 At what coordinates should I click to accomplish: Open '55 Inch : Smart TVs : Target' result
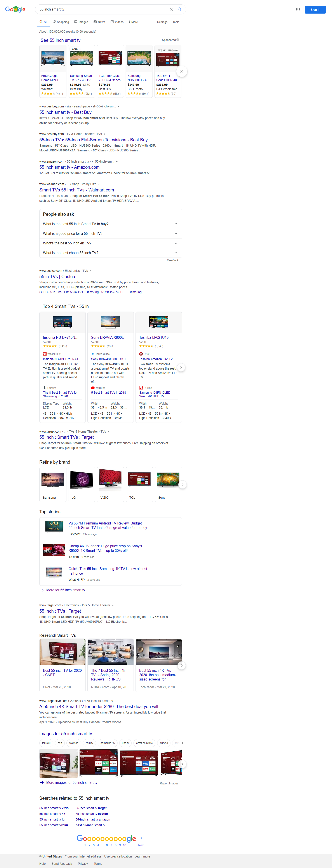point(66,437)
